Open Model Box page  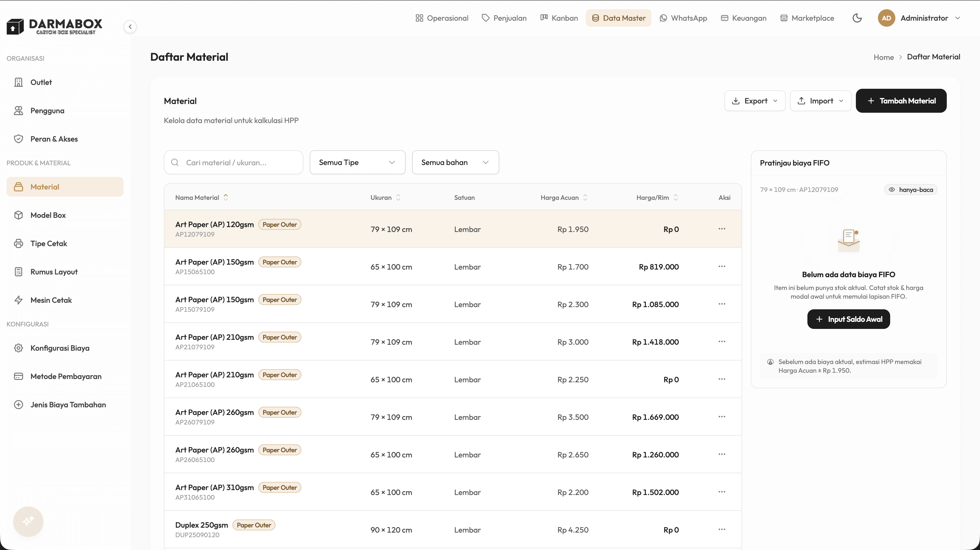(x=65, y=215)
